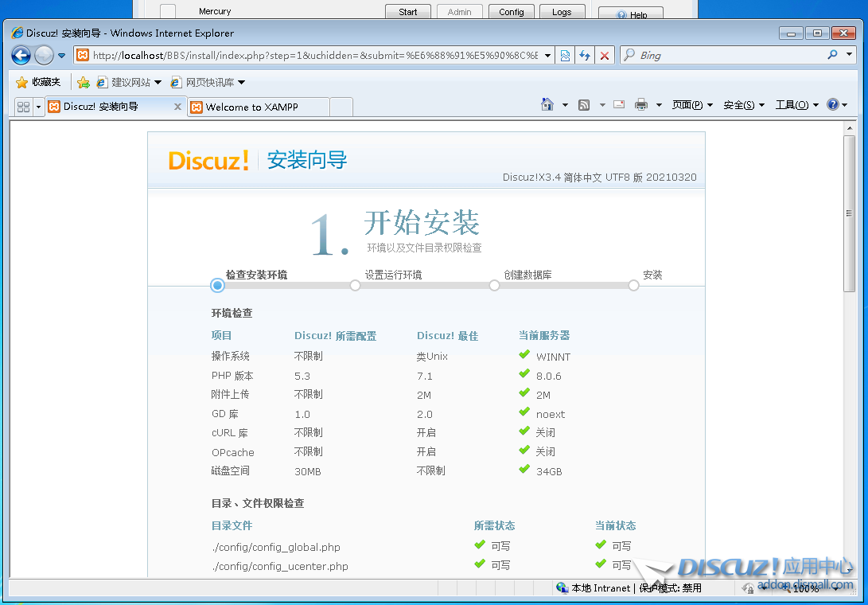Click Admin button in XAMPP window
This screenshot has height=605, width=868.
pyautogui.click(x=460, y=12)
